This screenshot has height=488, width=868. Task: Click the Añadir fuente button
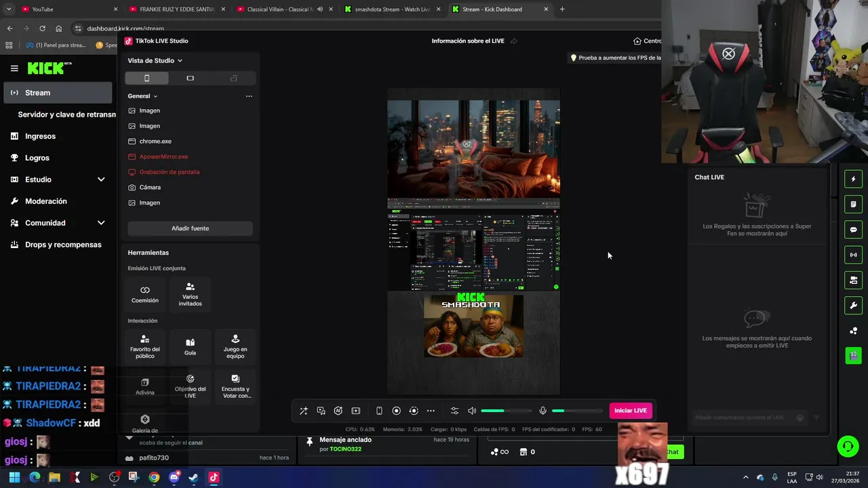[x=190, y=228]
